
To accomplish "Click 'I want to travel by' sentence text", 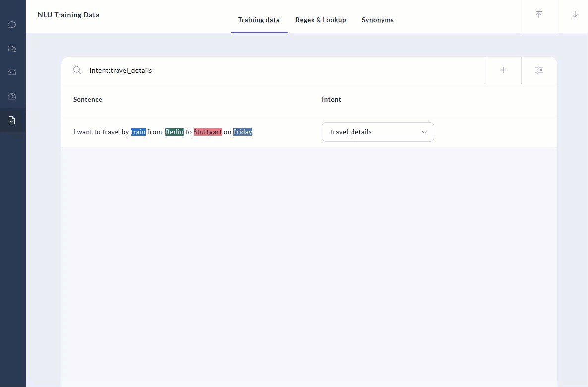I will click(101, 132).
